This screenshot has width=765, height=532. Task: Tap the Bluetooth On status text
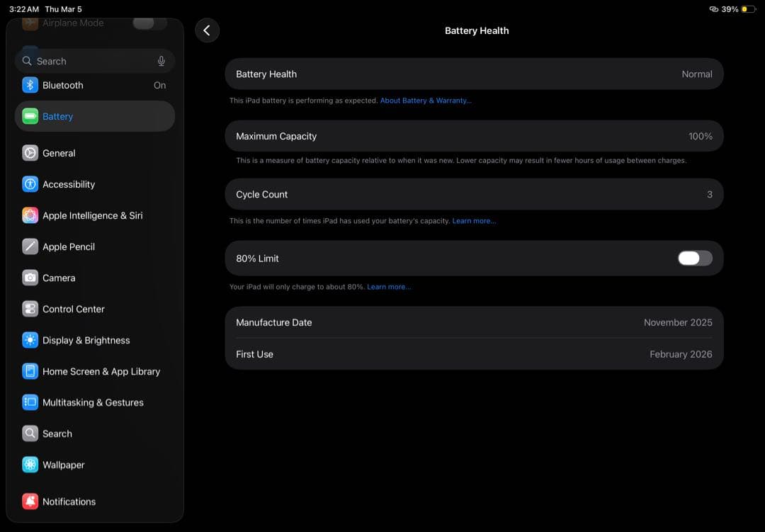point(159,85)
